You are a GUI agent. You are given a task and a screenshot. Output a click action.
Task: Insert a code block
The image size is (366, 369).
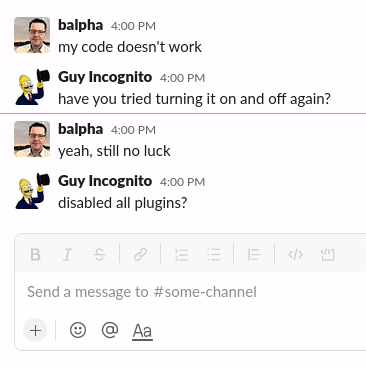(327, 255)
